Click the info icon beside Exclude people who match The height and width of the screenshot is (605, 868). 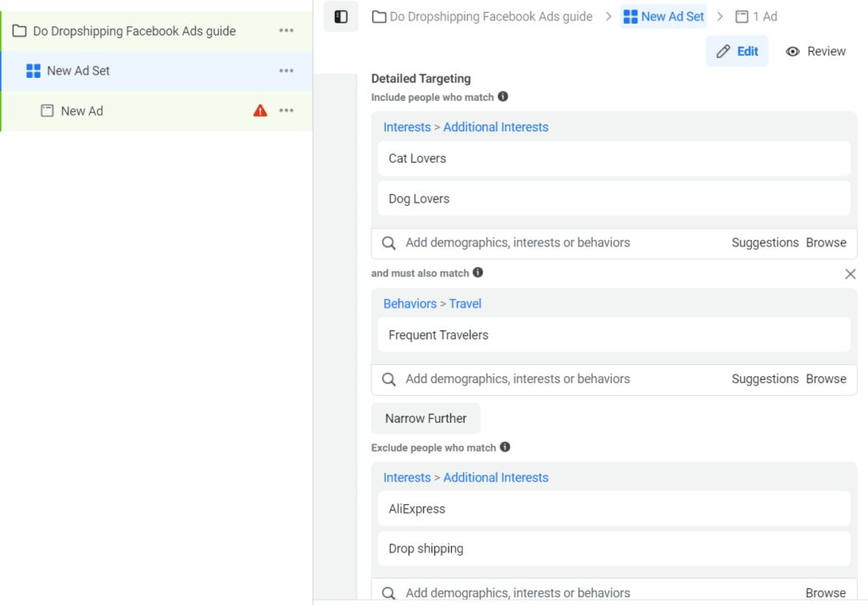click(x=505, y=447)
